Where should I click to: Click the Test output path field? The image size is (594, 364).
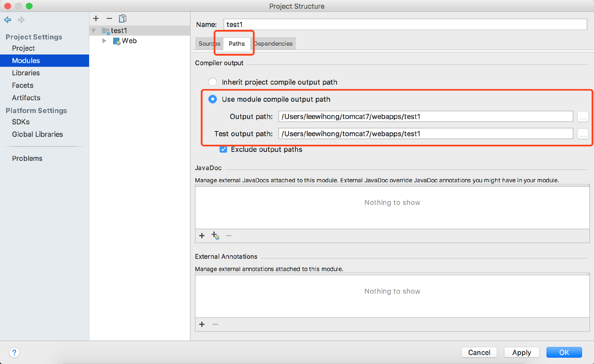tap(425, 134)
